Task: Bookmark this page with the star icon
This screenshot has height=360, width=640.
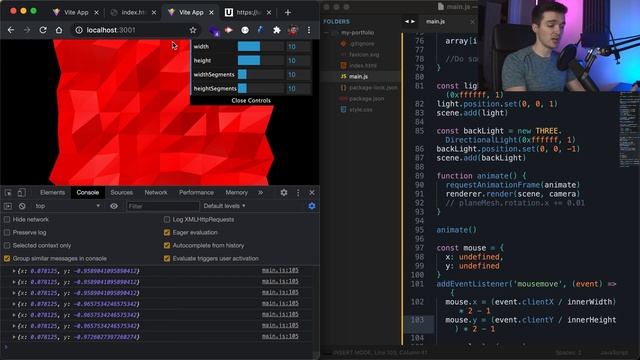Action: pyautogui.click(x=193, y=30)
